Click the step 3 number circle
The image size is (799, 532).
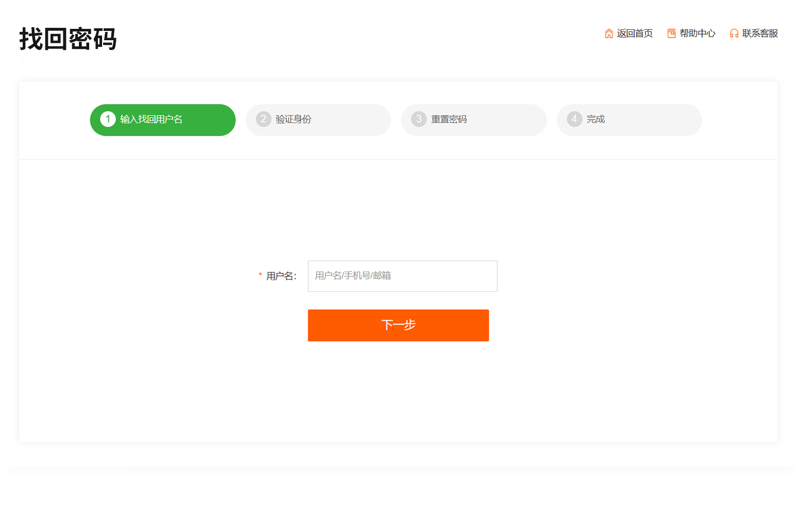point(419,119)
